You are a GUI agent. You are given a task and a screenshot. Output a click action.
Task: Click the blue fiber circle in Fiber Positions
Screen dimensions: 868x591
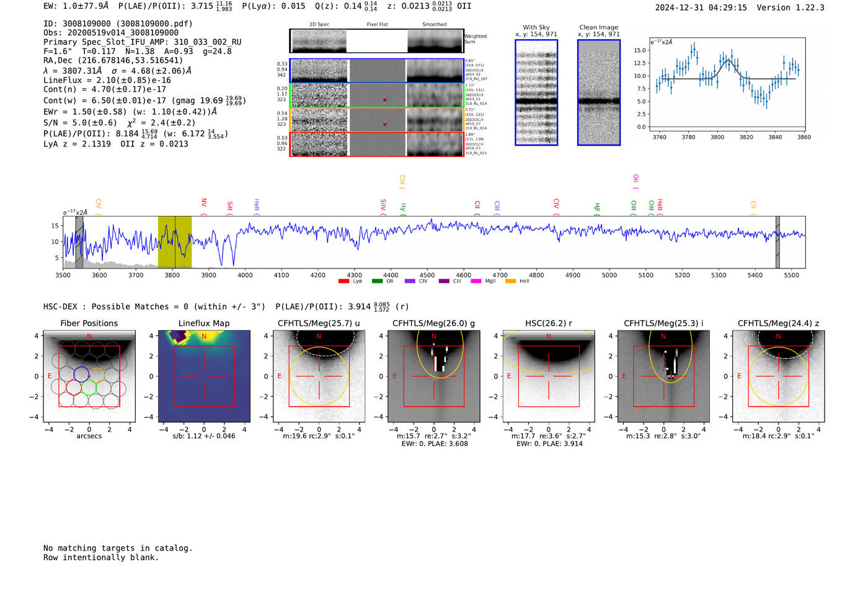[x=81, y=374]
